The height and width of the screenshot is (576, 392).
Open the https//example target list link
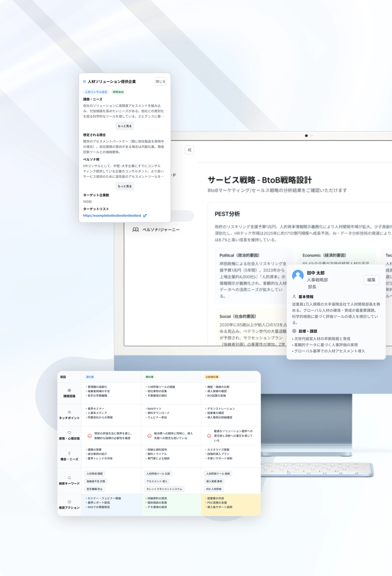112,216
